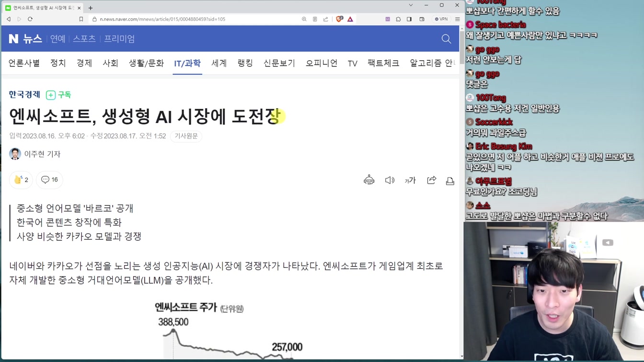Click the Naver N logo
The height and width of the screenshot is (362, 644).
(x=13, y=39)
